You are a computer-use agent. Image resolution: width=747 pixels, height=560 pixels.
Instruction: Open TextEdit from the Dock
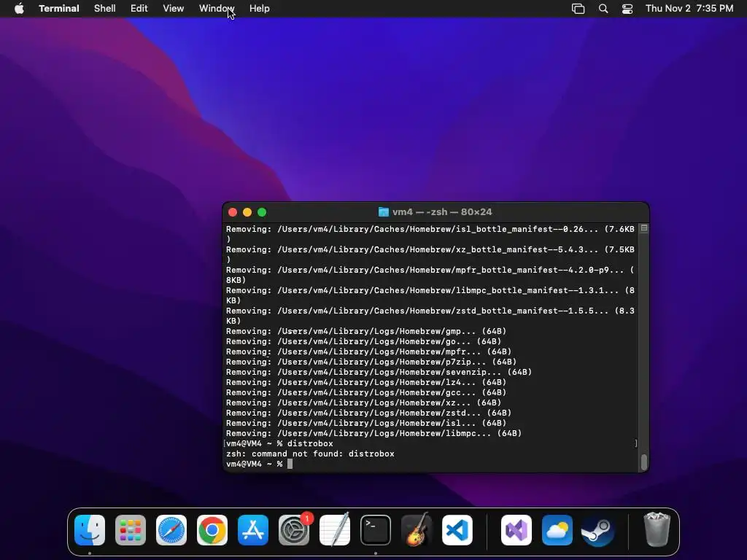[334, 530]
